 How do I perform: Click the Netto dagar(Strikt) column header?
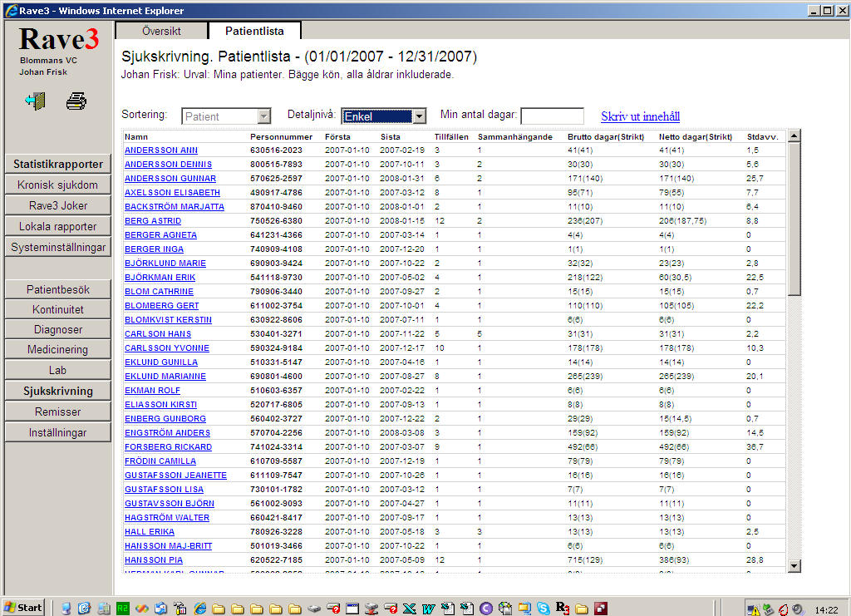coord(696,137)
